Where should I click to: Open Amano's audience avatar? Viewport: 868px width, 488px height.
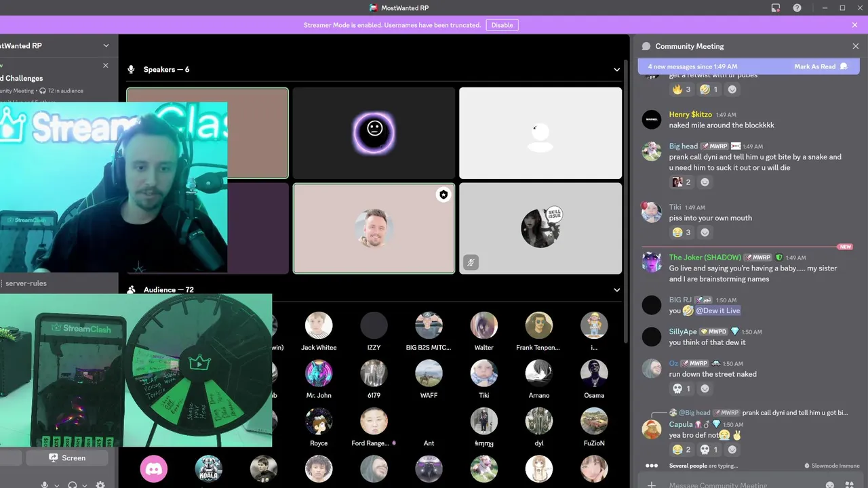point(539,373)
